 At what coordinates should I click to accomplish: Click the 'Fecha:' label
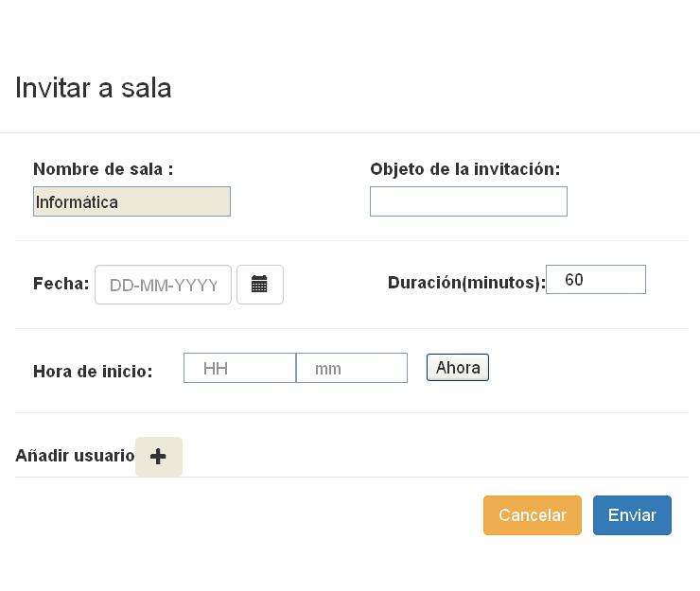pos(61,284)
